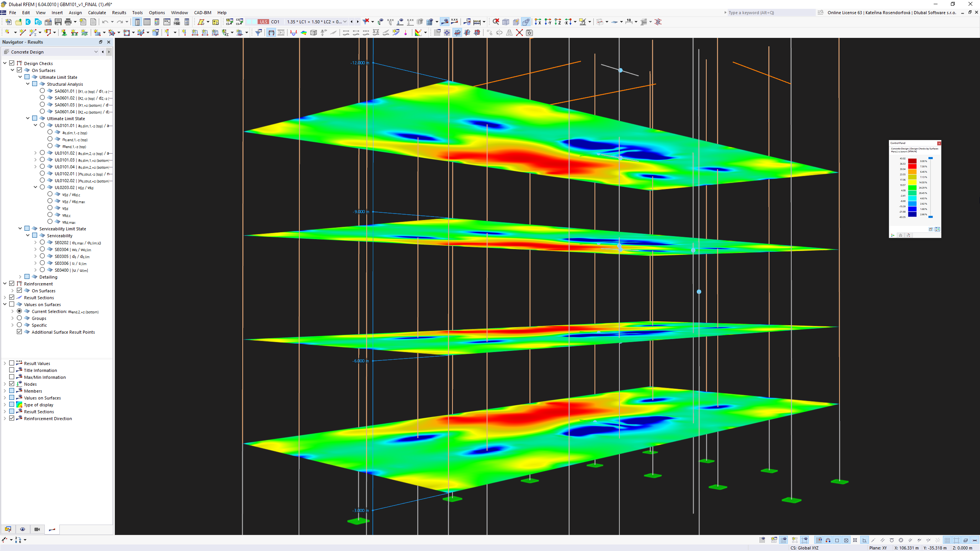
Task: Select the Delete All Results red X icon
Action: tap(519, 33)
